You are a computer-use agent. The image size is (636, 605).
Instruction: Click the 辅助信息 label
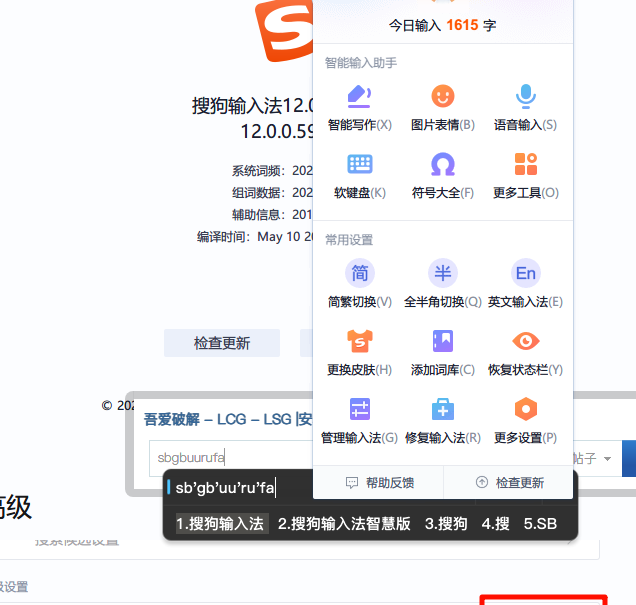258,215
